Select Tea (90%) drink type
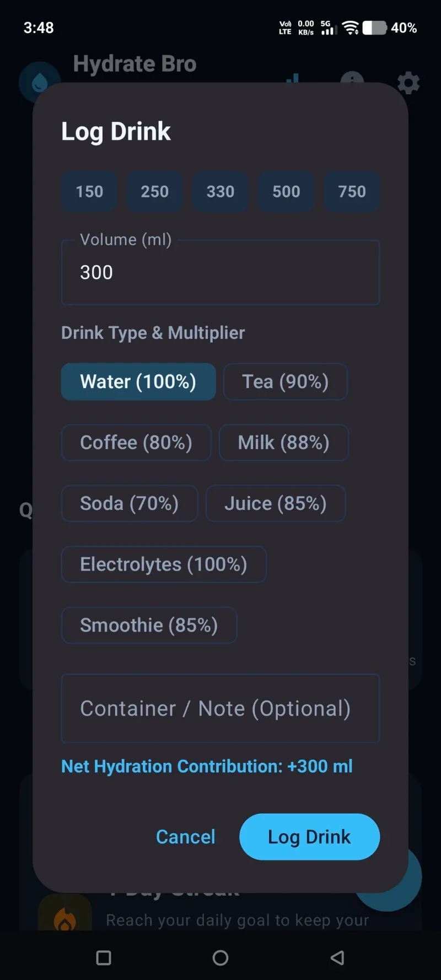The width and height of the screenshot is (441, 980). 286,381
